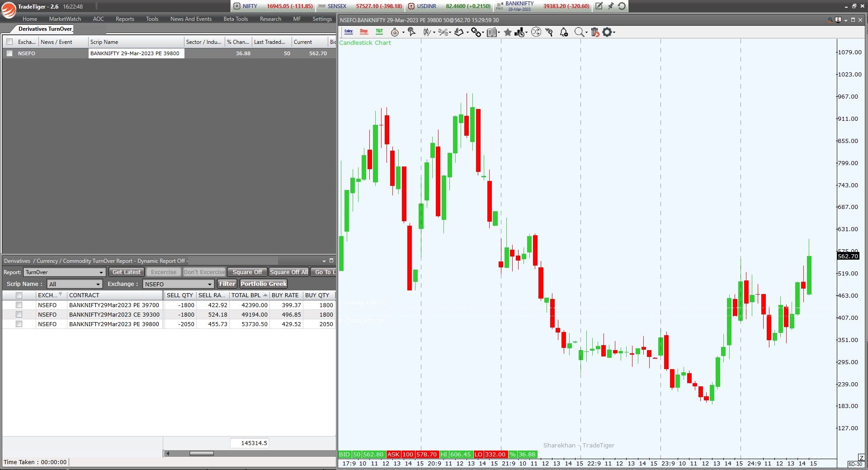Viewport: 868px width, 470px height.
Task: Click the chart header person screen icon
Action: point(838,20)
